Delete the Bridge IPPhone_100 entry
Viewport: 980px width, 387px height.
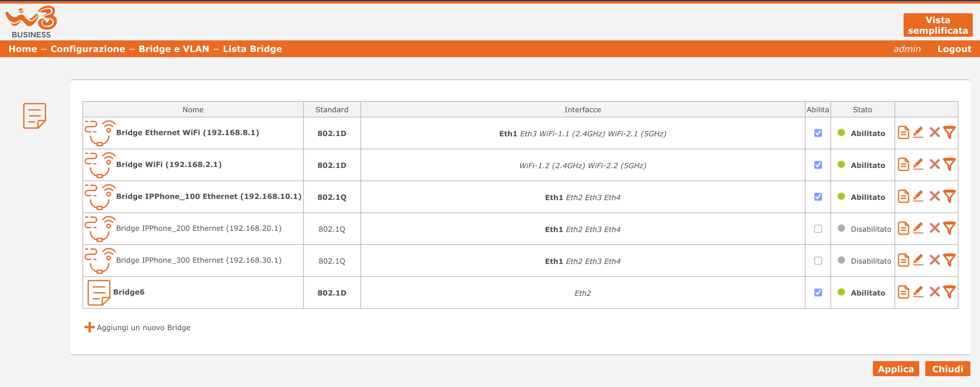(934, 196)
